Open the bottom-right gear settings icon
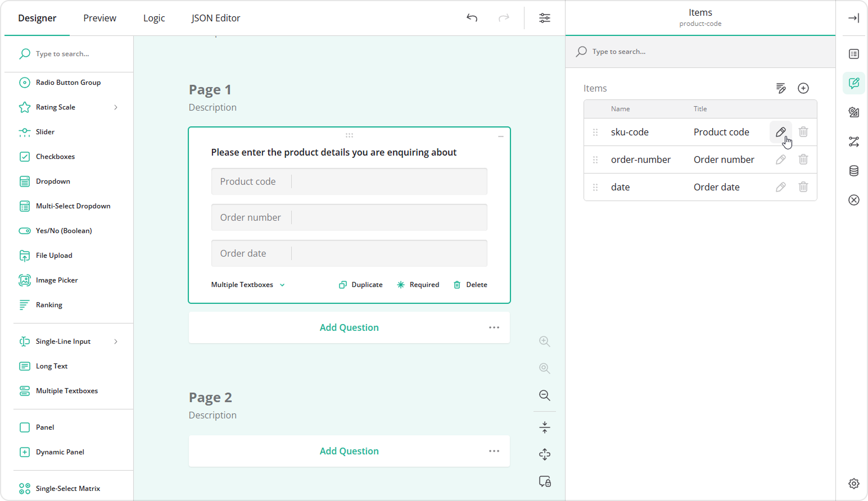Screen dimensions: 868x501 853,484
